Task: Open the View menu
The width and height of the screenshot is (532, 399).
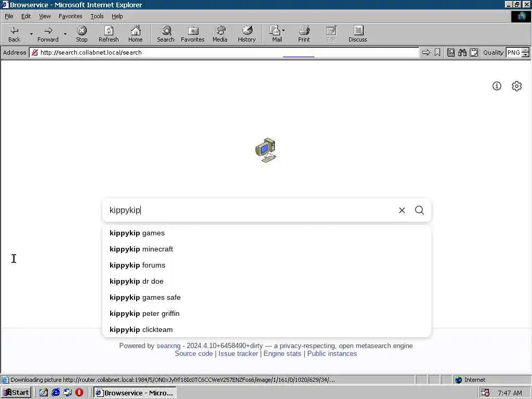Action: (45, 16)
